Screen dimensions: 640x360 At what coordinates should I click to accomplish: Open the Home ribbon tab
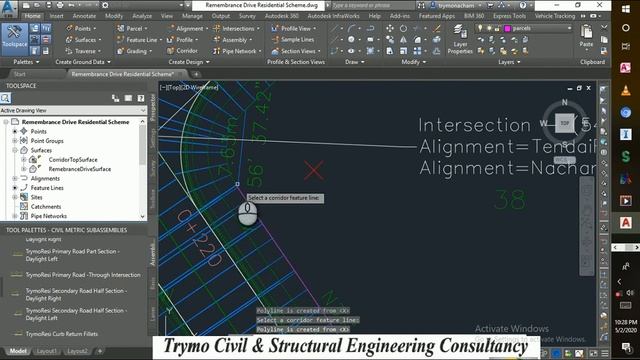(x=32, y=16)
